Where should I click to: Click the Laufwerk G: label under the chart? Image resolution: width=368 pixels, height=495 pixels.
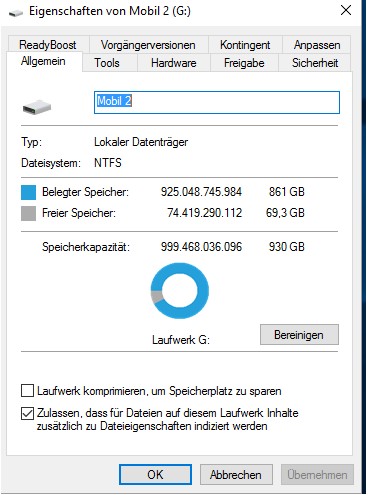[181, 340]
